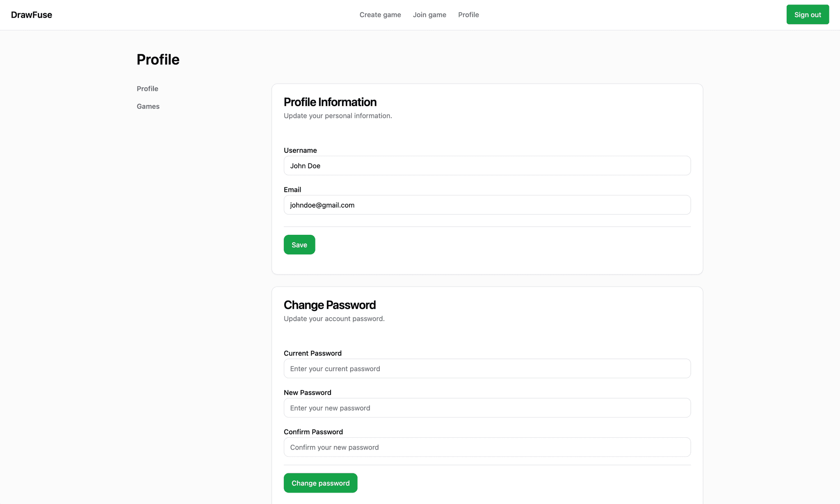
Task: Click the Confirm Password label
Action: click(x=313, y=432)
